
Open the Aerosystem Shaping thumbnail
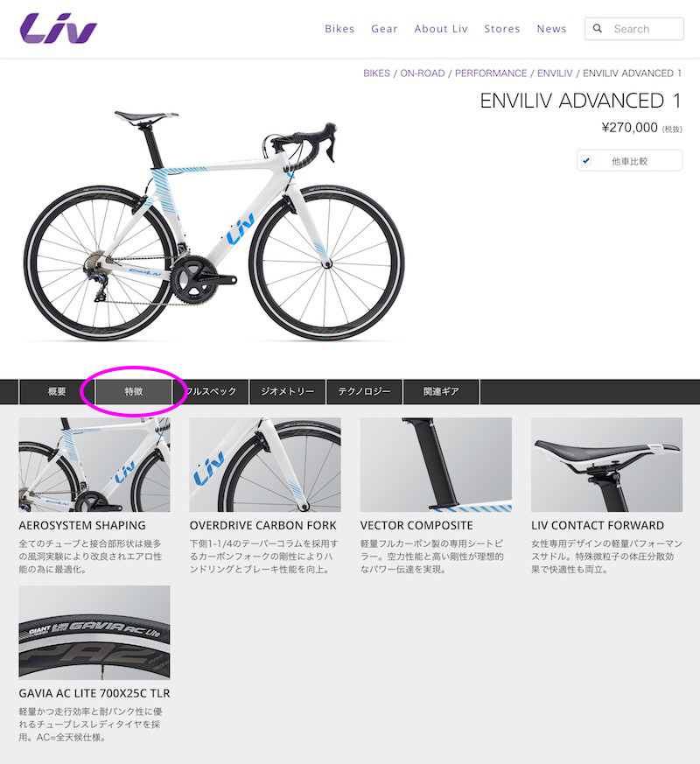[x=94, y=465]
